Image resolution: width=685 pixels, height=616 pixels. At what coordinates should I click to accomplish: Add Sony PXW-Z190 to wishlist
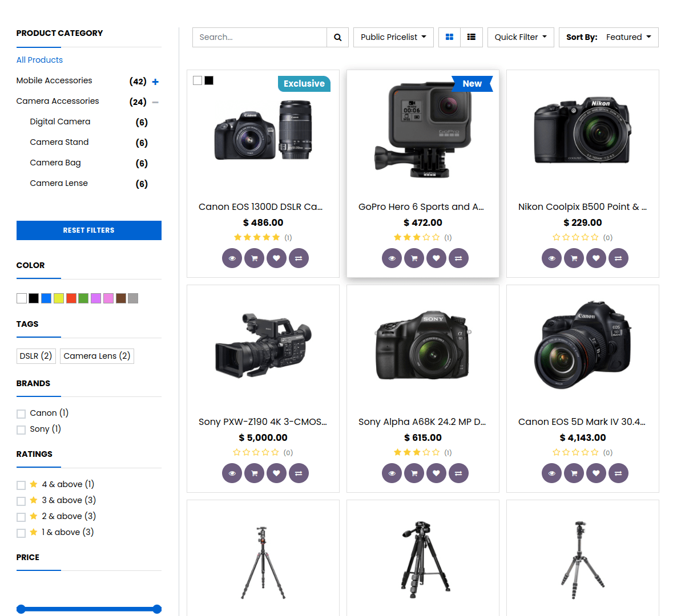276,473
